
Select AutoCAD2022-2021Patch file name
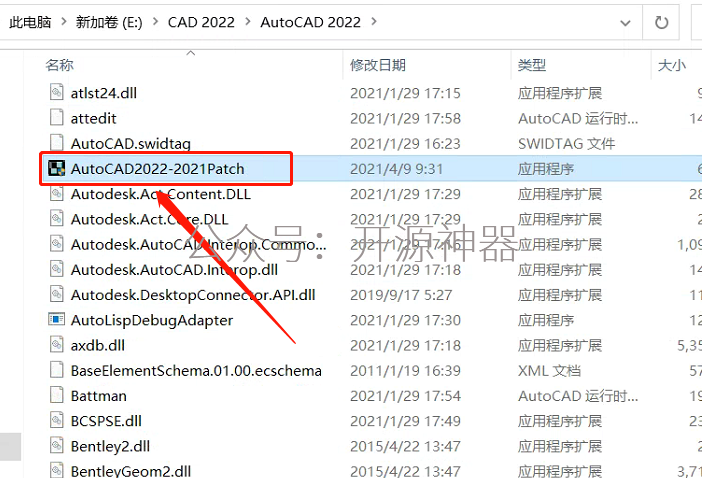158,169
